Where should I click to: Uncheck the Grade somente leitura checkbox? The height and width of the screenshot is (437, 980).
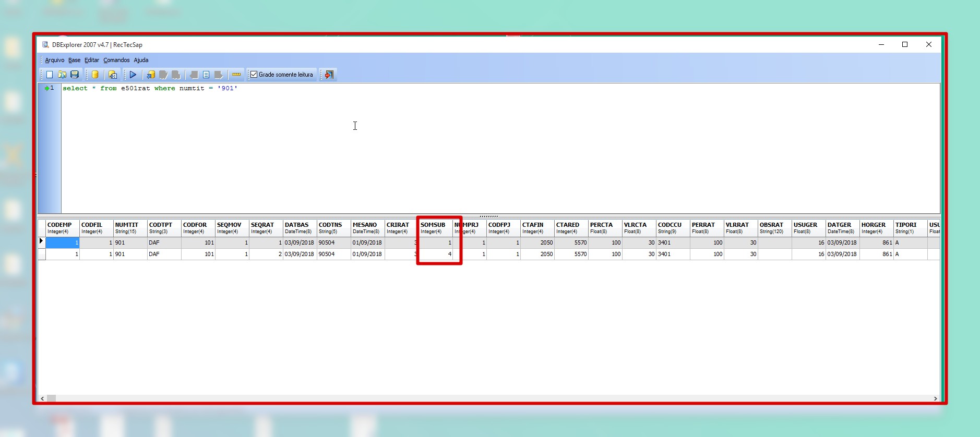click(x=254, y=75)
